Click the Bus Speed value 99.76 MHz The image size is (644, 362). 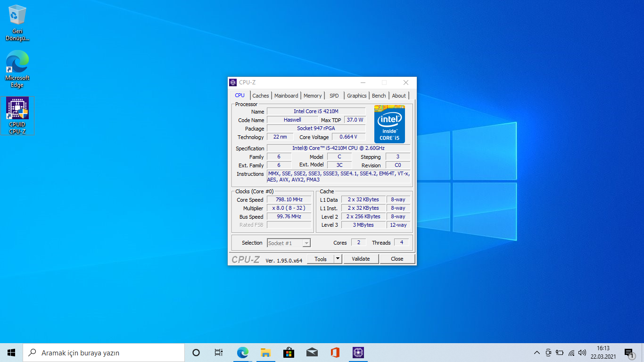tap(289, 216)
